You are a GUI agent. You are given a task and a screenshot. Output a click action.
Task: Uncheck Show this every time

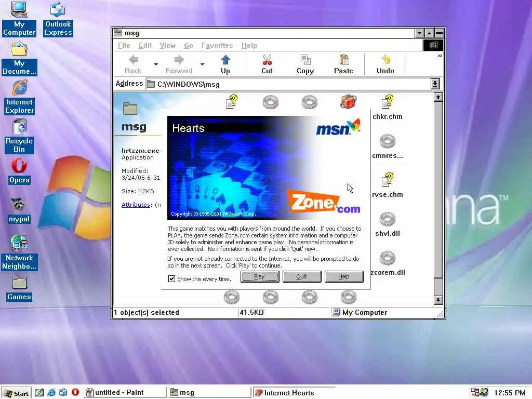click(171, 279)
